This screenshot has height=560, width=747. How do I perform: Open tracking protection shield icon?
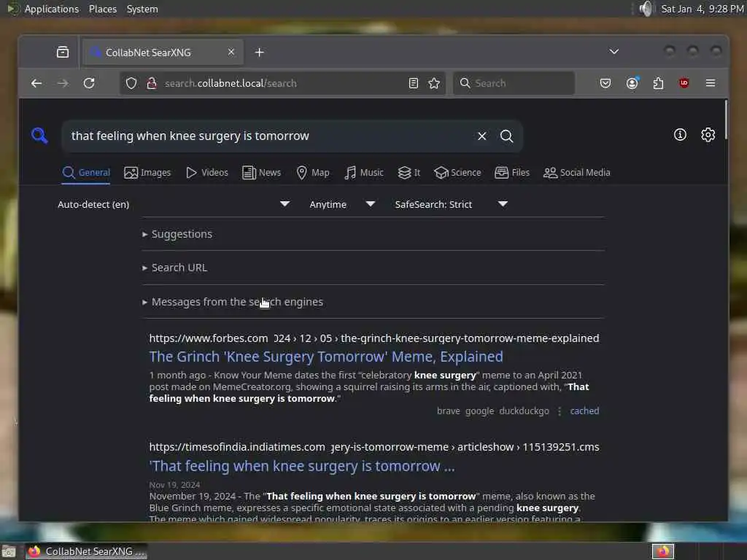(131, 83)
